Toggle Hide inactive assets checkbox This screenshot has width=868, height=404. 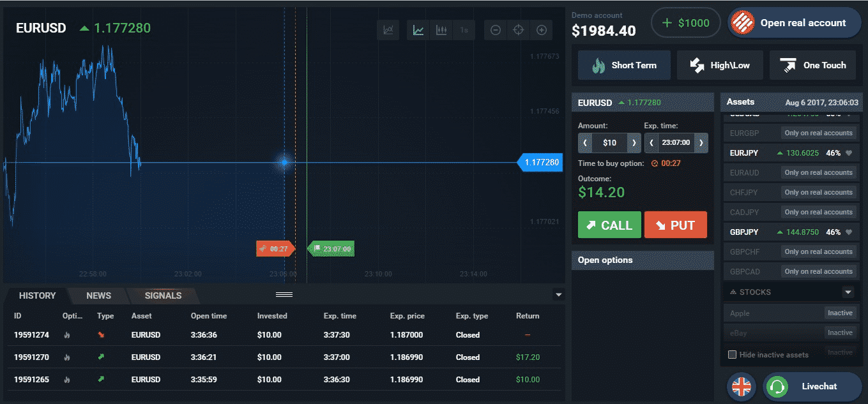[x=733, y=354]
